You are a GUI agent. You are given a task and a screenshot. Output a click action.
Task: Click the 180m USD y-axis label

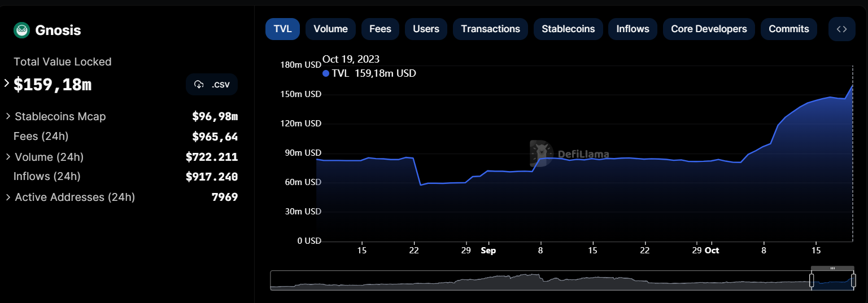click(x=300, y=65)
